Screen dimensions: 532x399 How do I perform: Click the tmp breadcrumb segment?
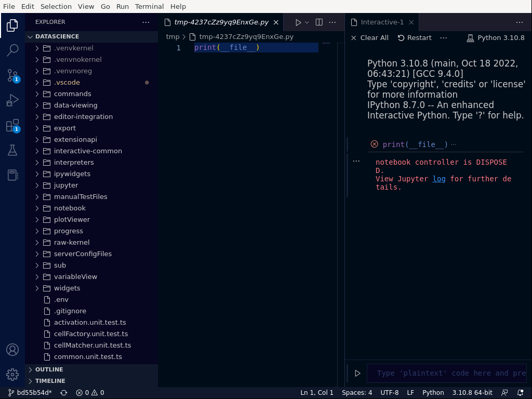coord(172,37)
